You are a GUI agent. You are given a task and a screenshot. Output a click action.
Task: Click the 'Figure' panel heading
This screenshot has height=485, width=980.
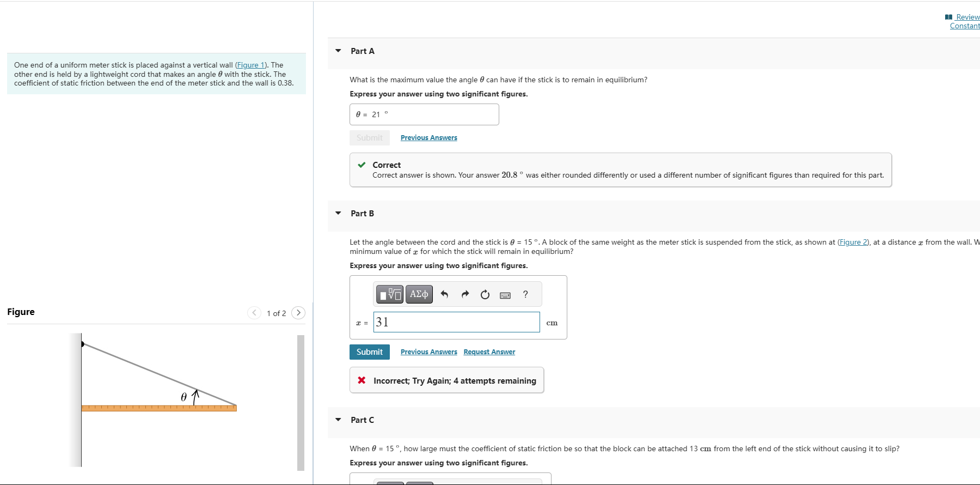coord(21,312)
